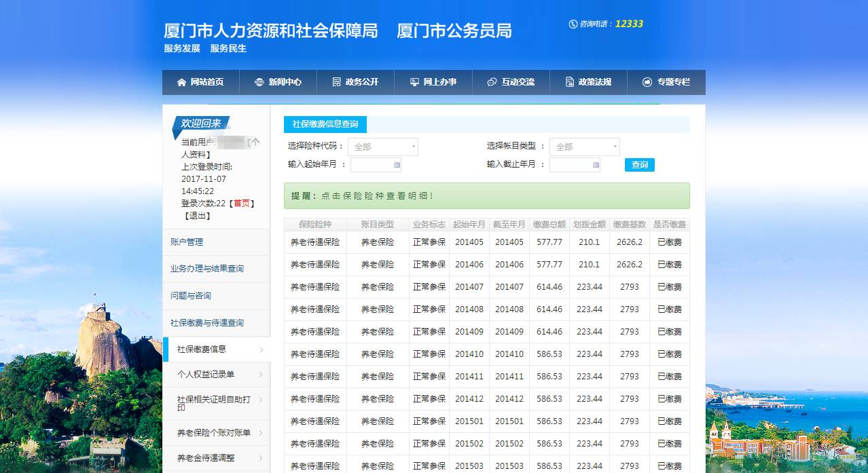Click the document icon beside 政务公开
Viewport: 868px width, 473px height.
[336, 82]
